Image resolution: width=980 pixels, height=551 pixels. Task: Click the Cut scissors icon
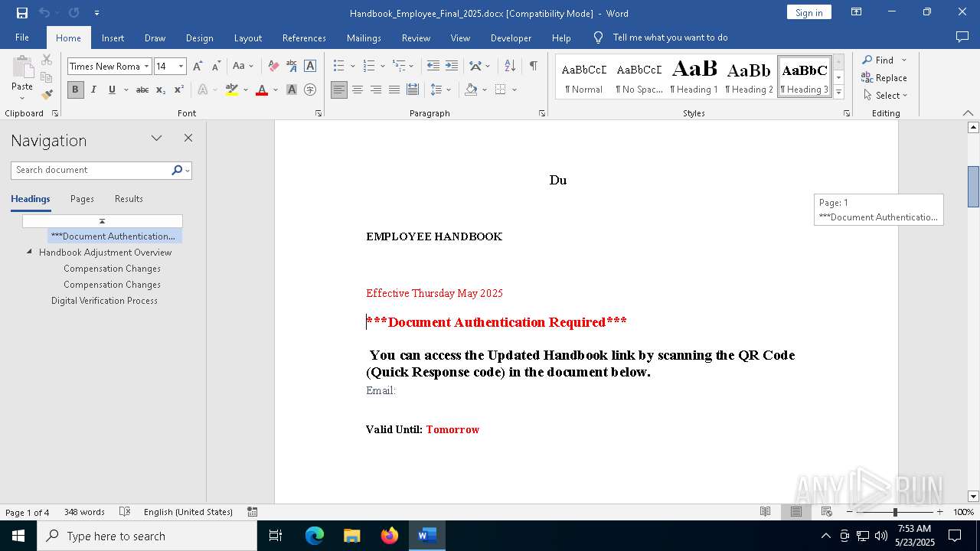(47, 60)
